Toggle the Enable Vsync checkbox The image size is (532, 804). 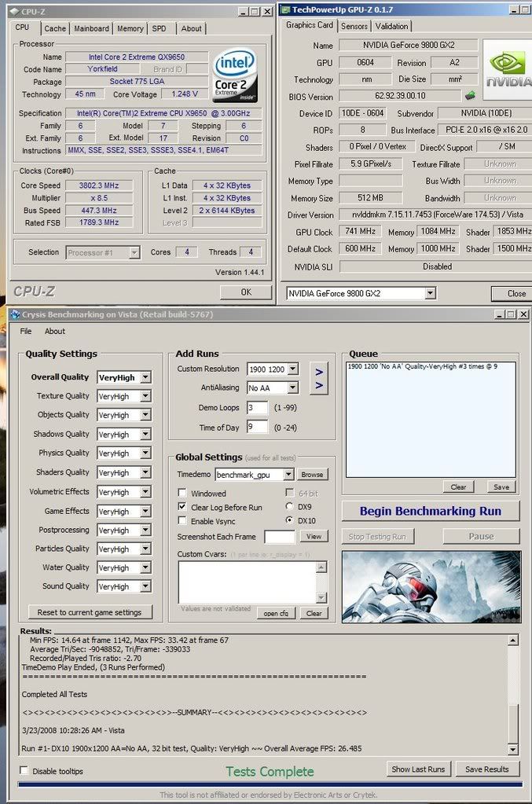pos(182,520)
